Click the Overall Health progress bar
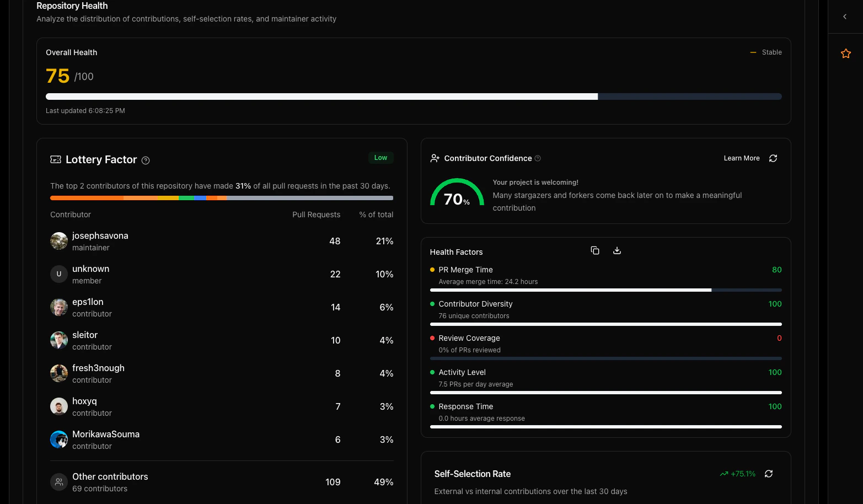Viewport: 863px width, 504px height. (414, 96)
